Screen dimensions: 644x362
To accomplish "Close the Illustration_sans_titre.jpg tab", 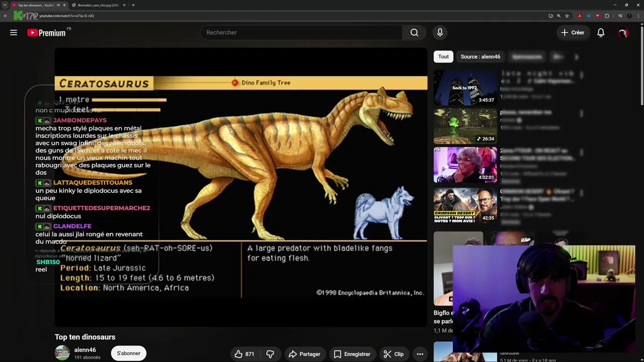I will coord(124,5).
